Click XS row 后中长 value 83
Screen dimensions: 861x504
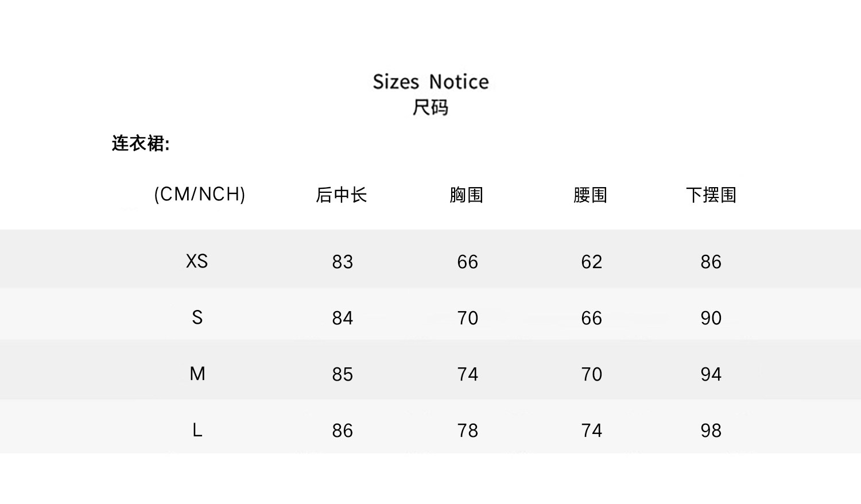point(342,262)
